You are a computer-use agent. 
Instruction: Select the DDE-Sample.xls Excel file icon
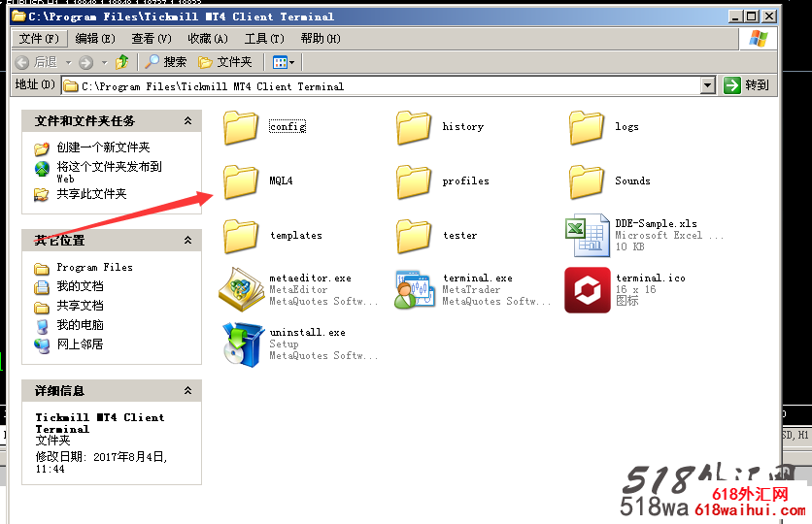588,236
